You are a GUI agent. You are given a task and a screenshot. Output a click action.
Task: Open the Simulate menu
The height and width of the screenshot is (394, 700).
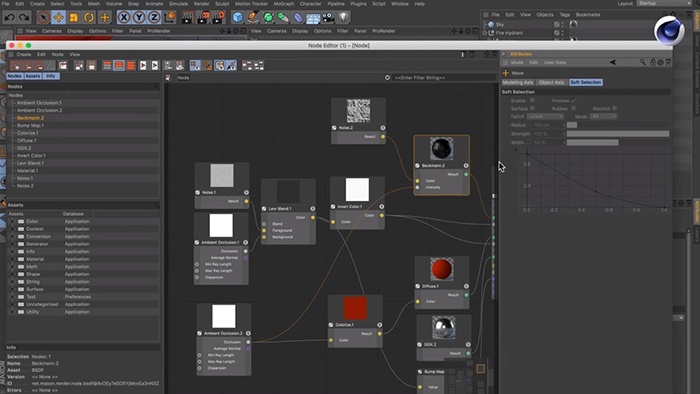point(178,4)
